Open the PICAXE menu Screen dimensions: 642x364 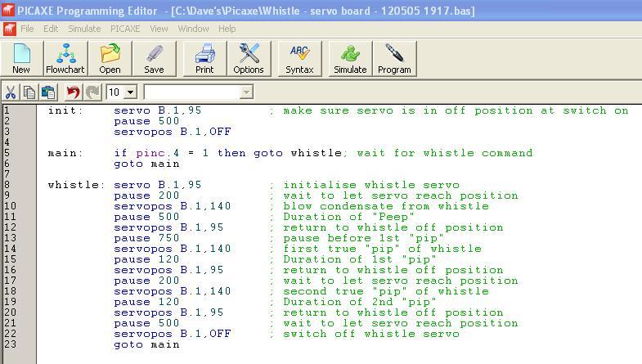pyautogui.click(x=125, y=29)
